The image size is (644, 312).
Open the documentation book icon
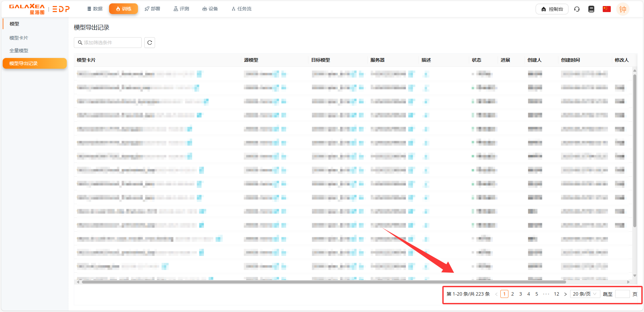pos(591,9)
